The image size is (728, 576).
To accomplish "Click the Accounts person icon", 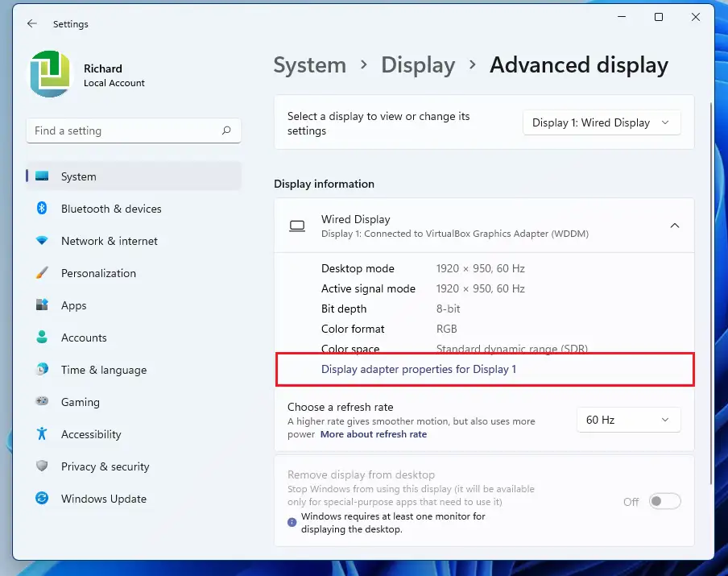I will pos(42,337).
